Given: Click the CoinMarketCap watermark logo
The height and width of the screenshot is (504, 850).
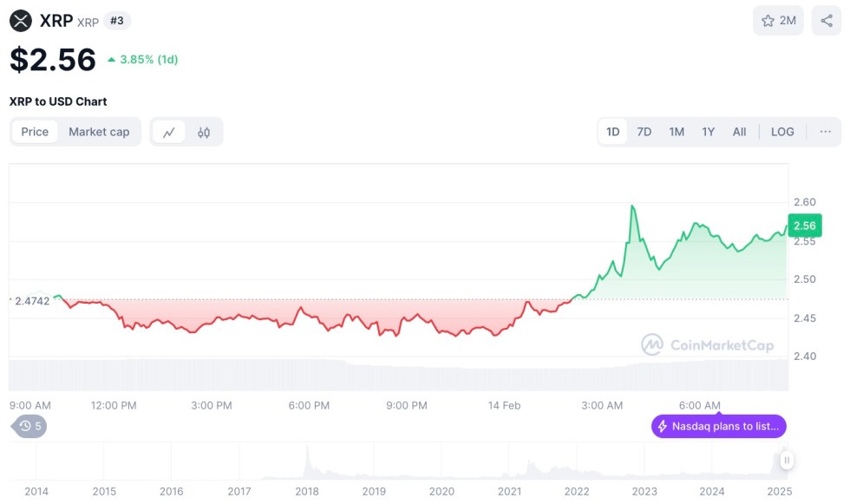Looking at the screenshot, I should (652, 345).
